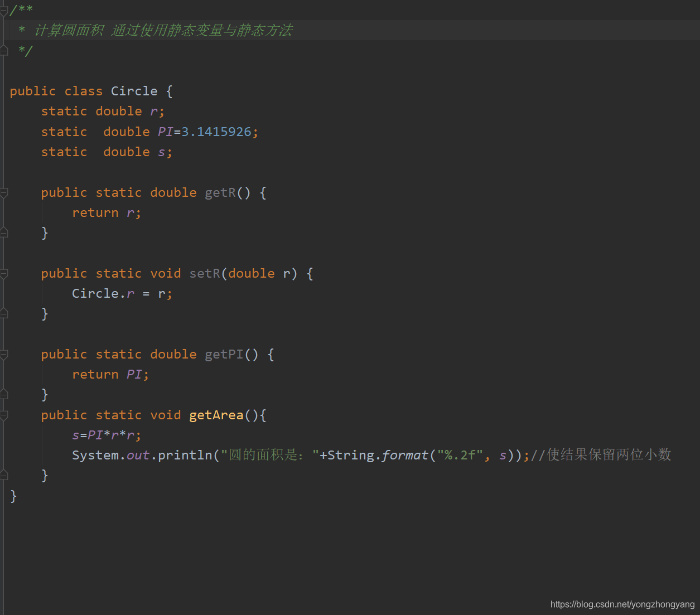This screenshot has height=615, width=700.
Task: Click the 'void' keyword in setR signature
Action: 166,274
